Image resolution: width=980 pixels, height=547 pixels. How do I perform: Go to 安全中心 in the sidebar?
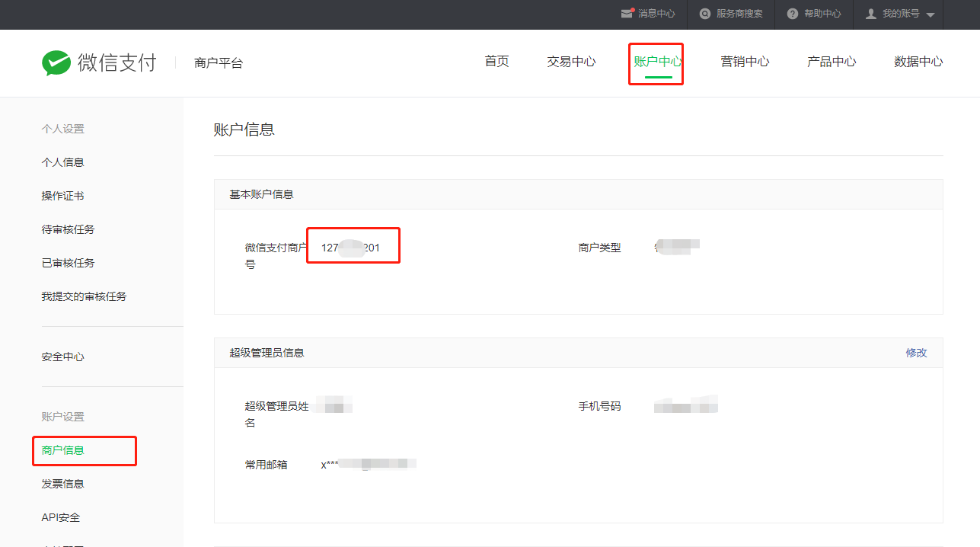[62, 357]
